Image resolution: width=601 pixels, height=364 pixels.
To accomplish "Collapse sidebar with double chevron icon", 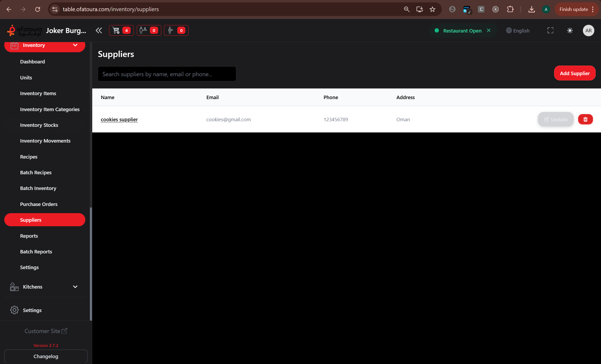I will (99, 30).
